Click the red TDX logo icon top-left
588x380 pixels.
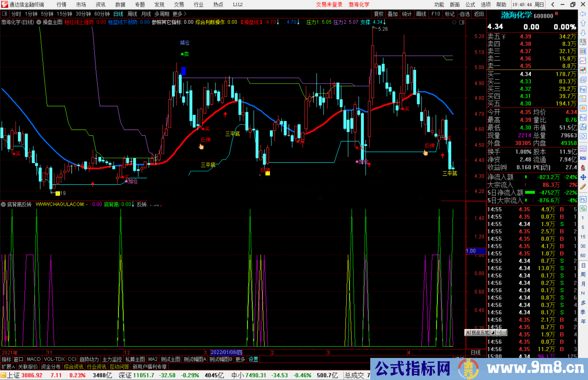5,4
